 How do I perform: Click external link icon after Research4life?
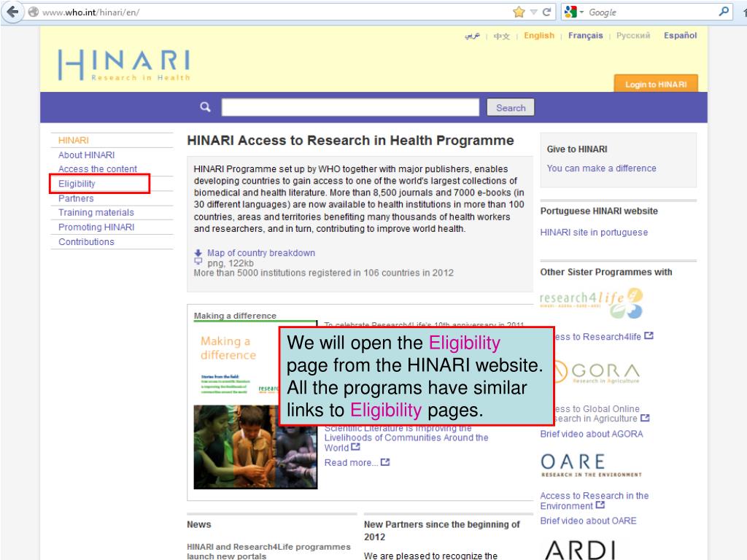(x=649, y=335)
